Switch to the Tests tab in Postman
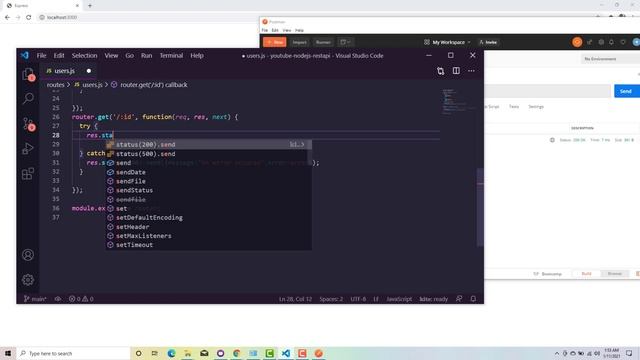This screenshot has height=360, width=640. (x=514, y=107)
